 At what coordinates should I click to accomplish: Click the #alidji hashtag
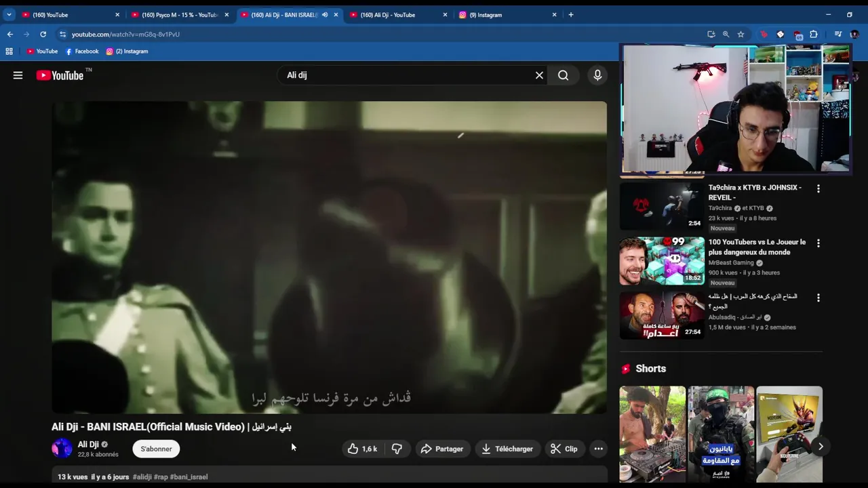point(142,477)
